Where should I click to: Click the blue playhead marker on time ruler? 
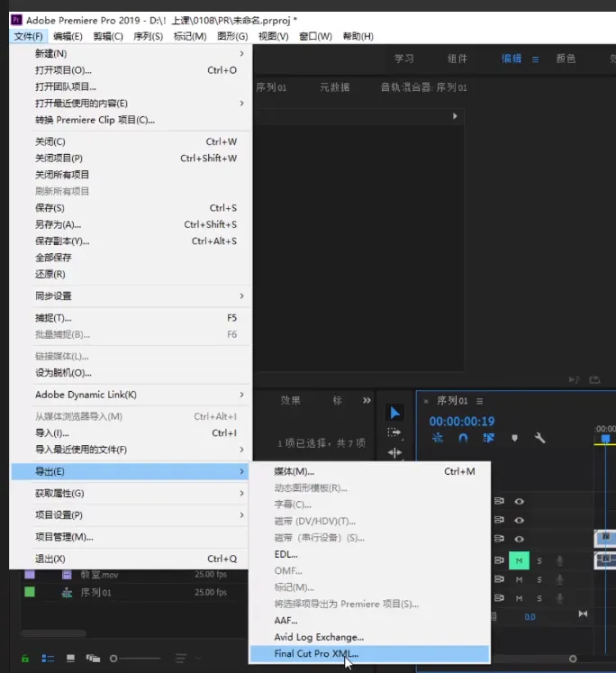click(x=605, y=438)
